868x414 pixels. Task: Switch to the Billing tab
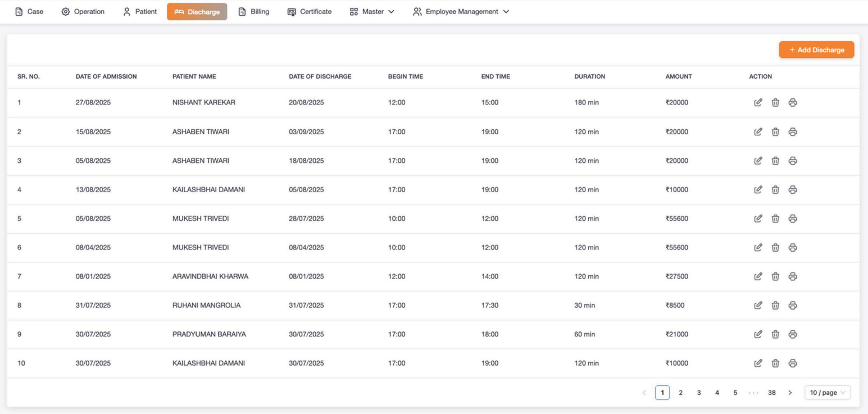click(x=253, y=12)
